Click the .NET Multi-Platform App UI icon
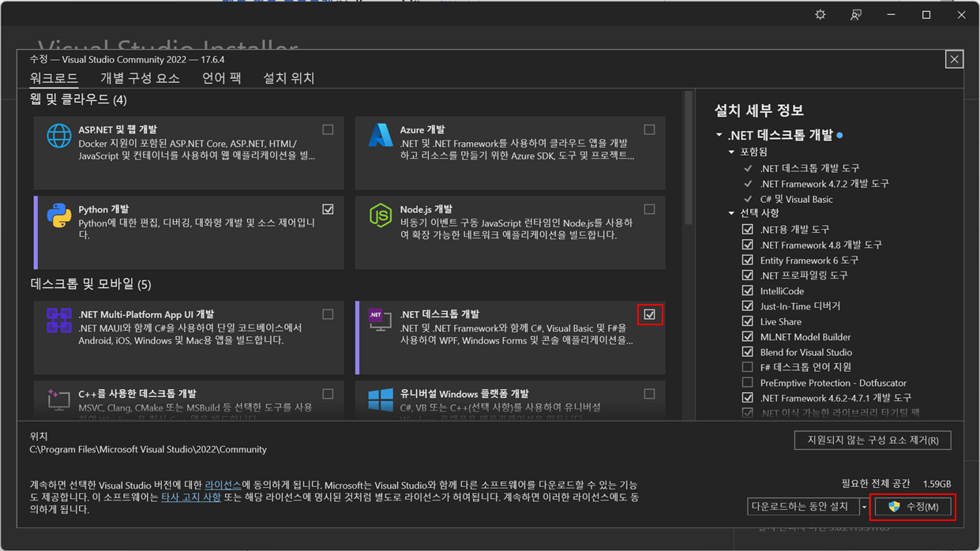This screenshot has width=980, height=551. [58, 320]
